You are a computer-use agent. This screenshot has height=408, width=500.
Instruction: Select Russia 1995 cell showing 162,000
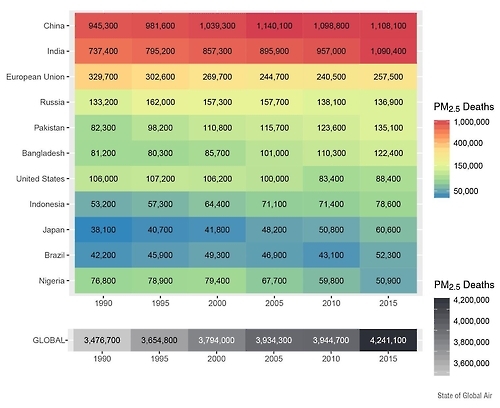160,102
